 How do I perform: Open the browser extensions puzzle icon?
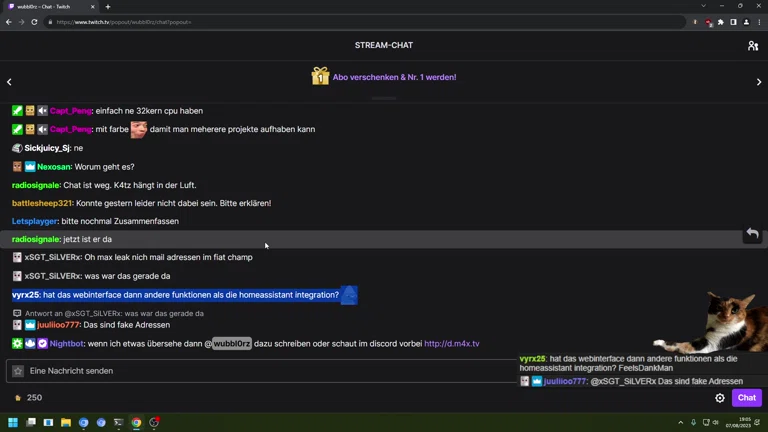[x=720, y=22]
